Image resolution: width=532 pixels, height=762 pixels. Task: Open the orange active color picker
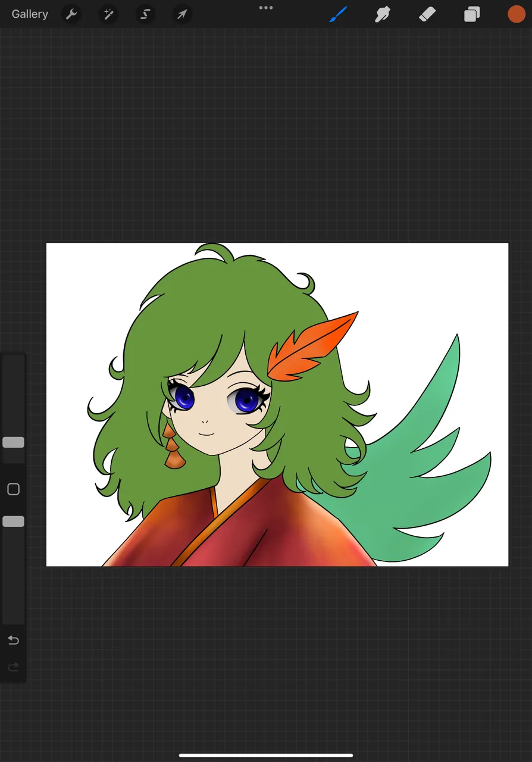point(516,14)
